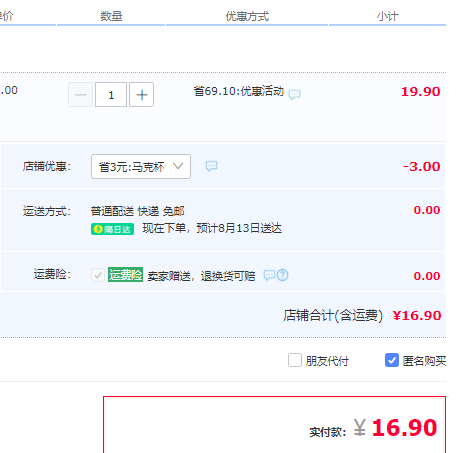Click the green 隔日达 badge
The image size is (467, 453).
click(x=112, y=229)
